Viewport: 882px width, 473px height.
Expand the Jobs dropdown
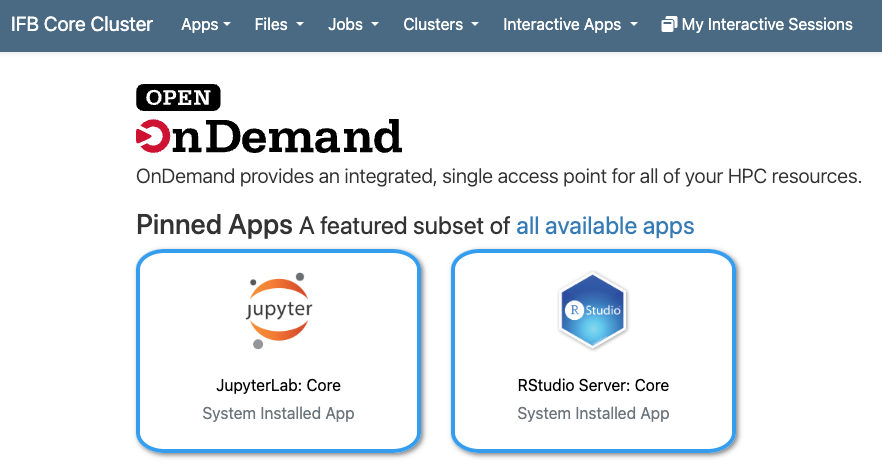[353, 25]
